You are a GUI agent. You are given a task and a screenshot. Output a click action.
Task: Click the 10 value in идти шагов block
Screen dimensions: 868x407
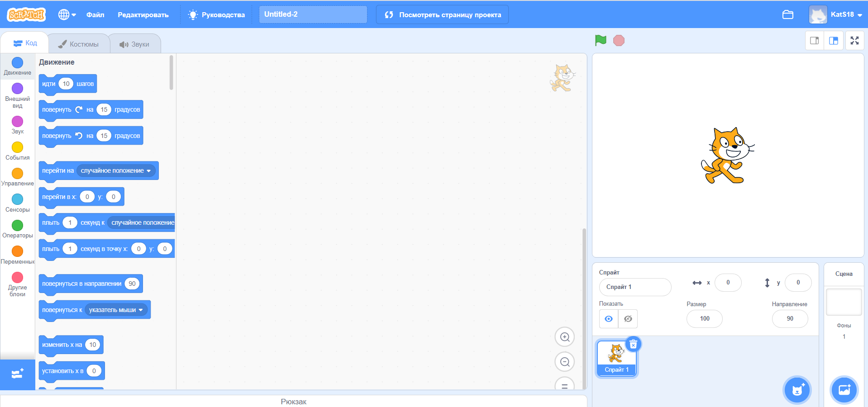(66, 84)
